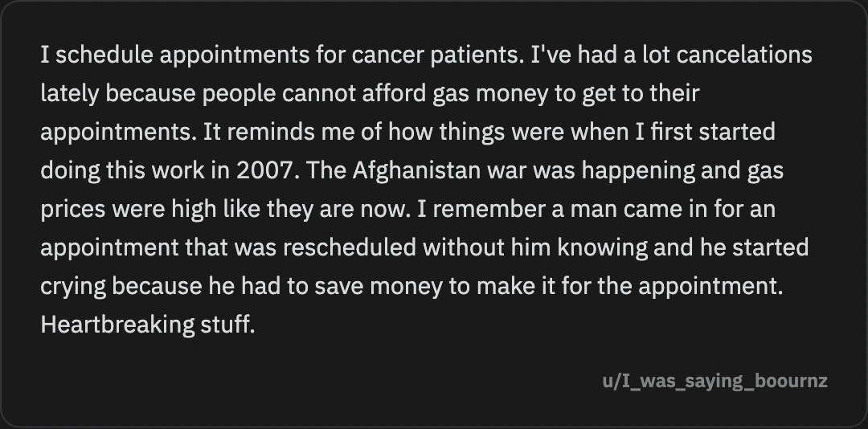
Task: Click the word "crying" at line start
Action: (73, 287)
